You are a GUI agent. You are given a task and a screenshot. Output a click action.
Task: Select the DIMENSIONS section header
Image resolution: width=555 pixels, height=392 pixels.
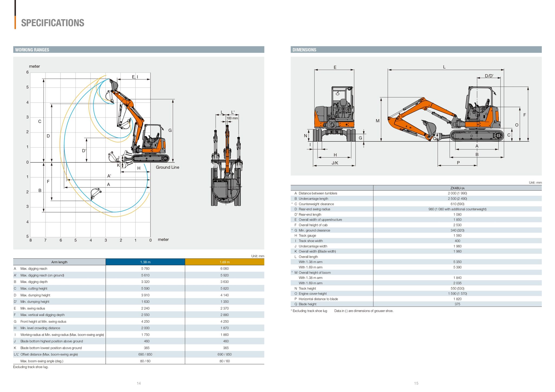pos(416,50)
